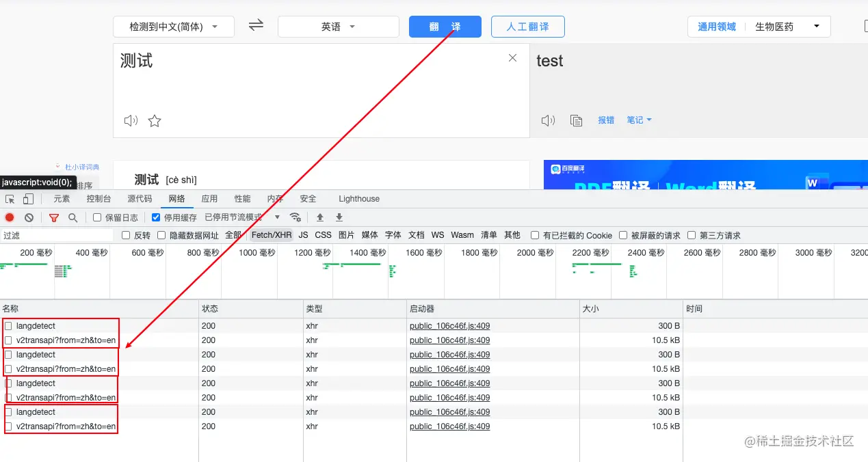This screenshot has width=868, height=462.
Task: Click the blue 翻译 button
Action: 445,27
